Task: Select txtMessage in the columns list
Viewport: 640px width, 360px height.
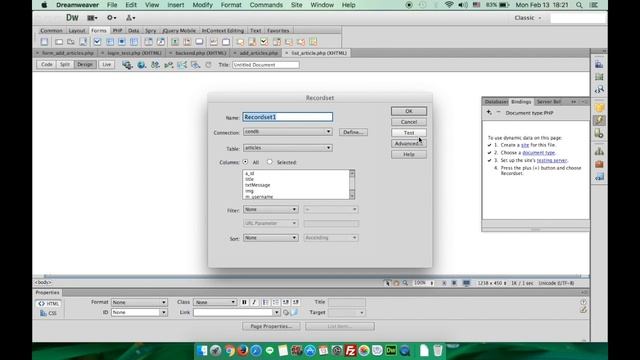Action: point(258,185)
